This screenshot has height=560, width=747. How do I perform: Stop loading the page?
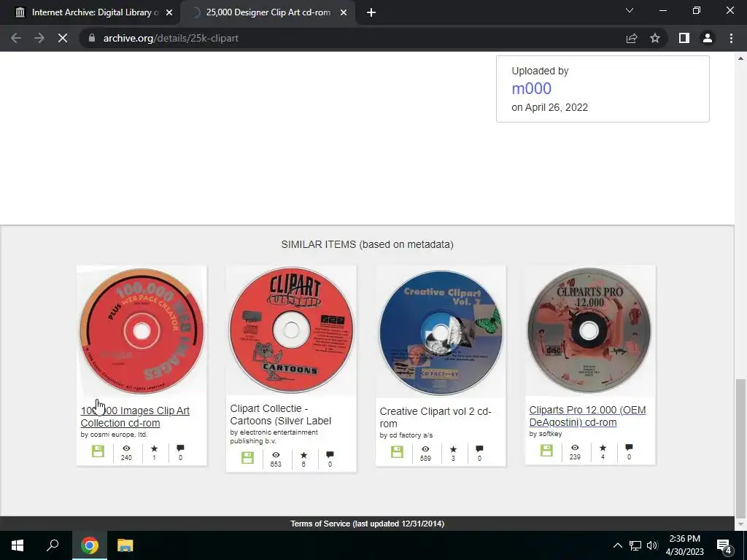pos(63,38)
